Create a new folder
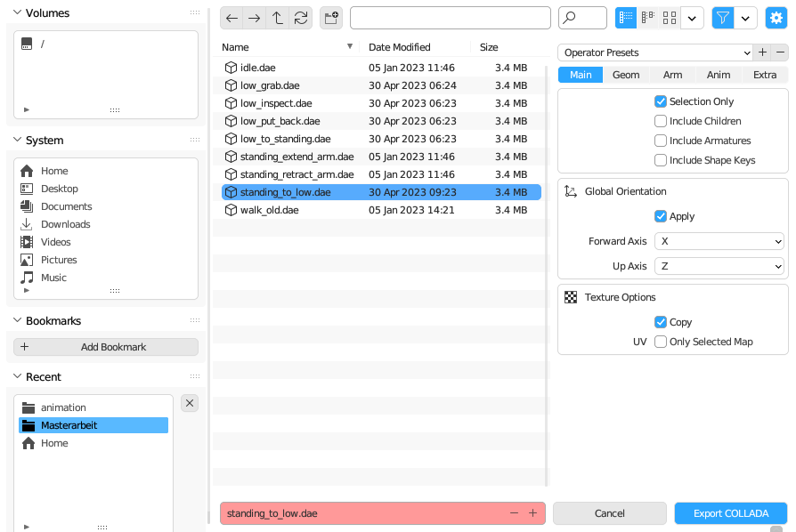The image size is (796, 532). tap(331, 18)
